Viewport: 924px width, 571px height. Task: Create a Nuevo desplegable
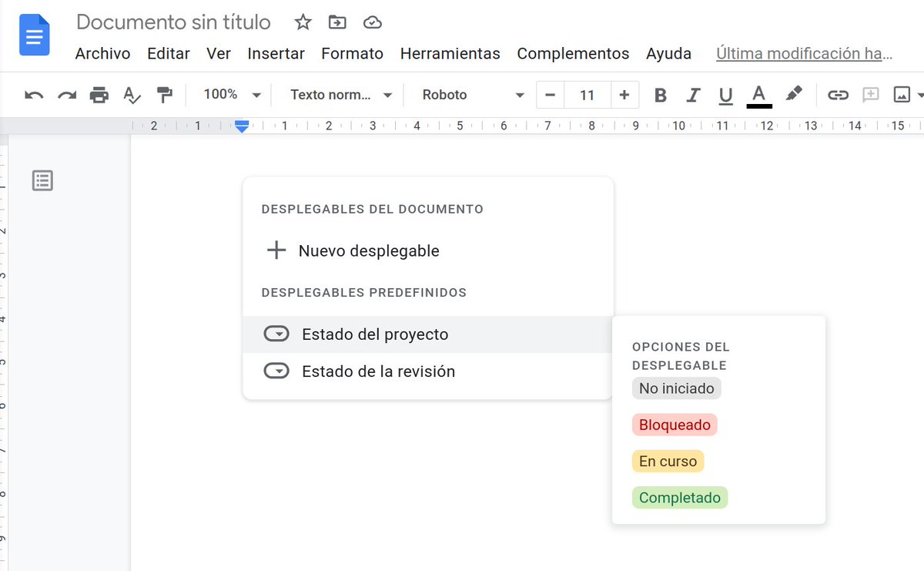[x=427, y=251]
